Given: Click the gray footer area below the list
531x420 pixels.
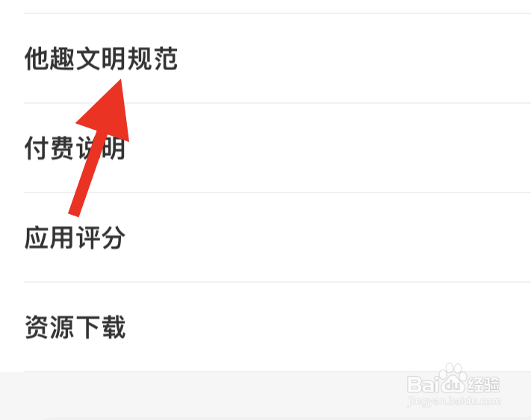Looking at the screenshot, I should [x=203, y=395].
